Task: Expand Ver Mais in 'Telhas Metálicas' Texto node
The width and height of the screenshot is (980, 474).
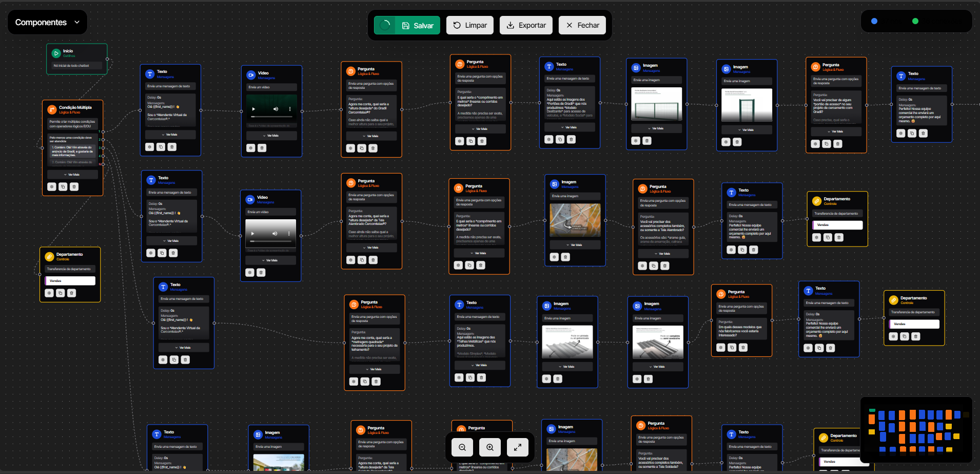Action: tap(480, 365)
